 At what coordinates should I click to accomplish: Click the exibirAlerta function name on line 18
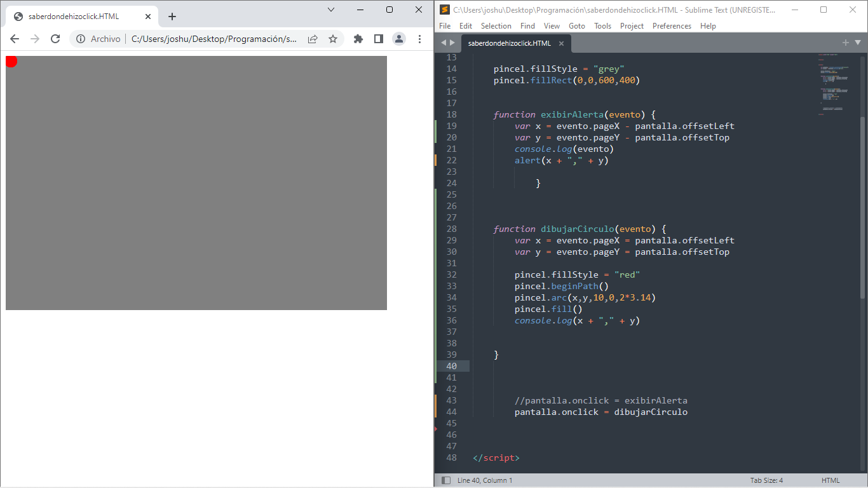pos(572,114)
